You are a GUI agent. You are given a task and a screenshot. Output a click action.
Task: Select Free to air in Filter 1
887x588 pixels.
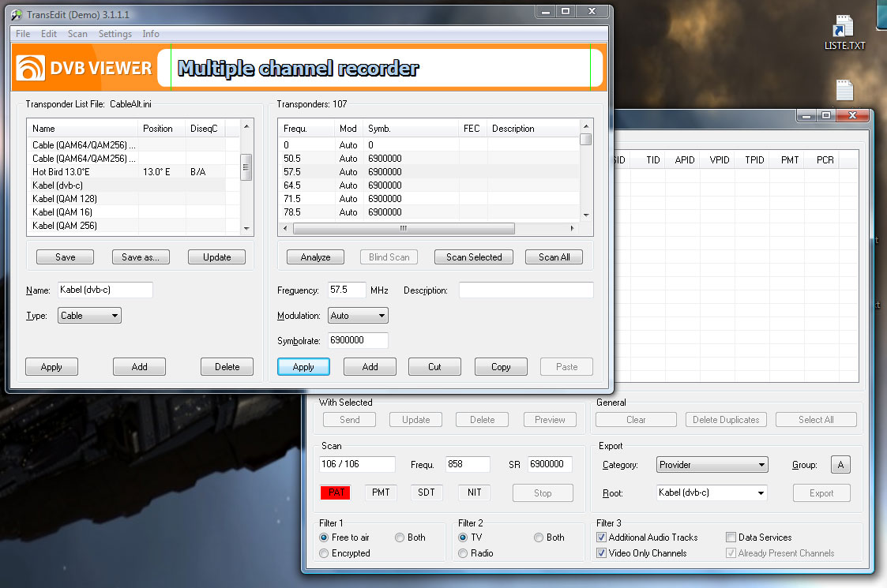344,537
